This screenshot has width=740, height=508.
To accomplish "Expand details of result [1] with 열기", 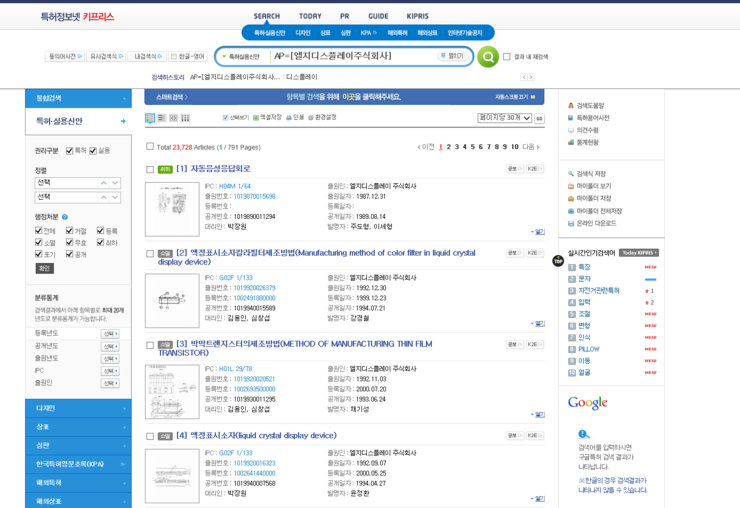I will (x=538, y=232).
